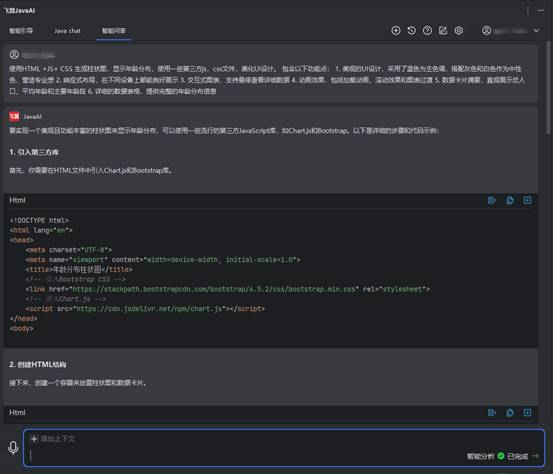Click the bootstrap.min.css stylesheet URL in code
The image size is (553, 474).
point(213,289)
